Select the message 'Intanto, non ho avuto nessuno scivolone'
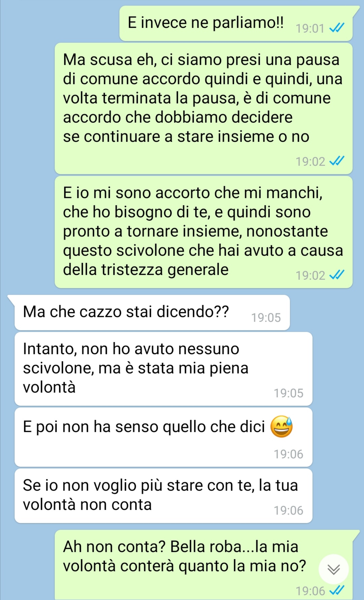Viewport: 364px width, 600px height. (x=163, y=369)
